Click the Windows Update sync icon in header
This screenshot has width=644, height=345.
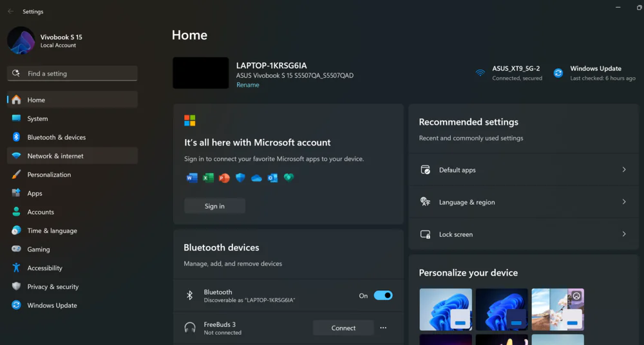pyautogui.click(x=558, y=73)
